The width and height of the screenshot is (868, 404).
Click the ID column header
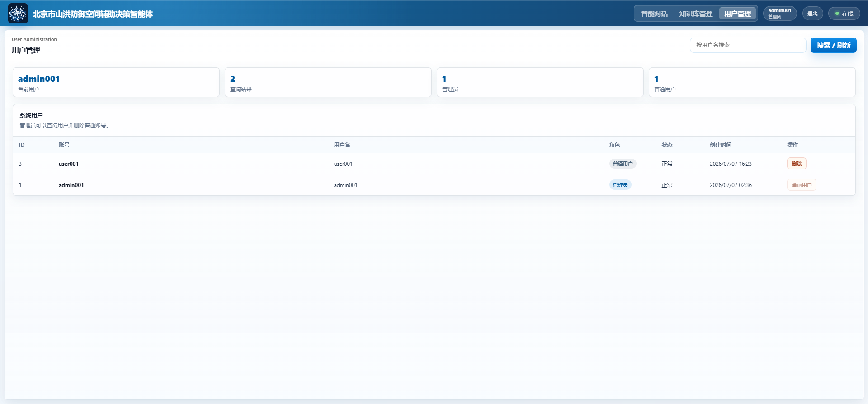click(x=22, y=145)
